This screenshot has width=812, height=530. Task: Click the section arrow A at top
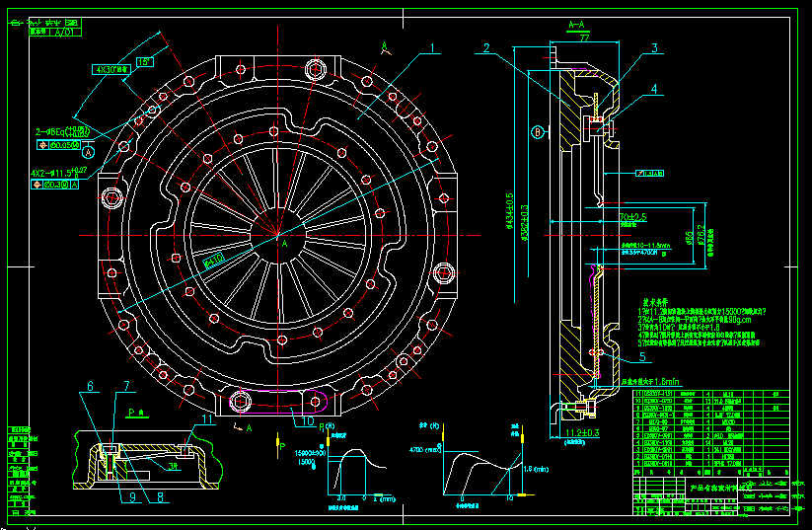pos(384,46)
